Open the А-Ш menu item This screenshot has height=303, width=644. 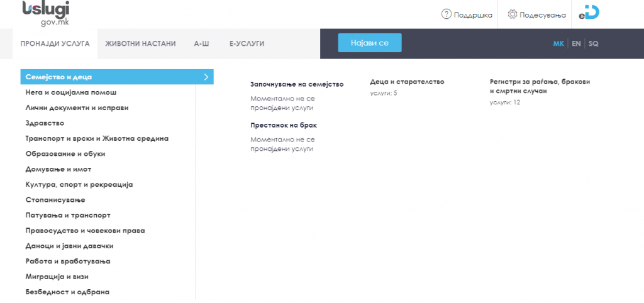point(202,44)
